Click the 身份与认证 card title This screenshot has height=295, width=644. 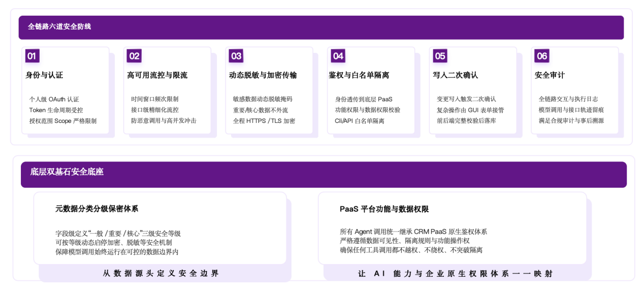44,75
